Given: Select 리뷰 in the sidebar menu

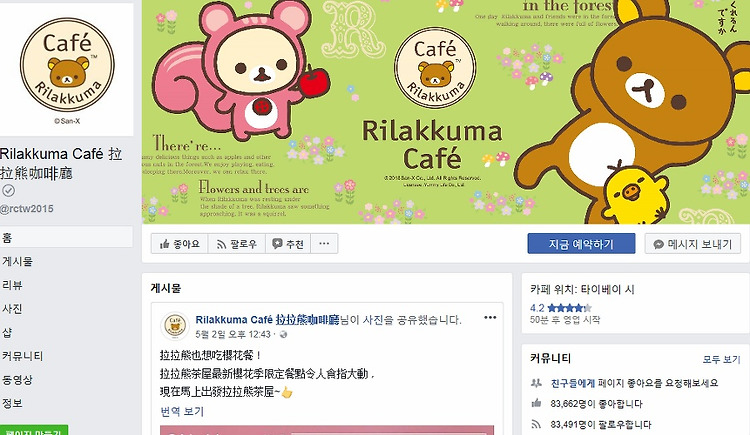Looking at the screenshot, I should click(x=12, y=285).
